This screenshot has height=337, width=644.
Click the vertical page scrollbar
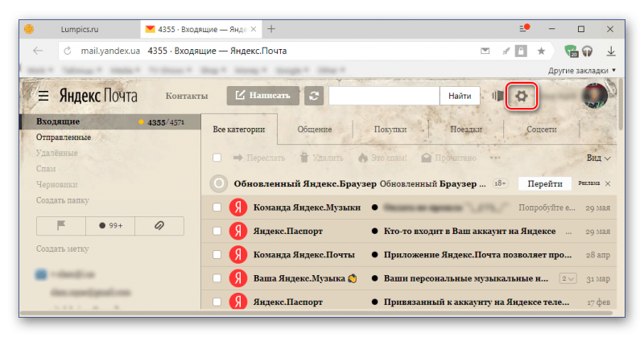click(x=620, y=105)
